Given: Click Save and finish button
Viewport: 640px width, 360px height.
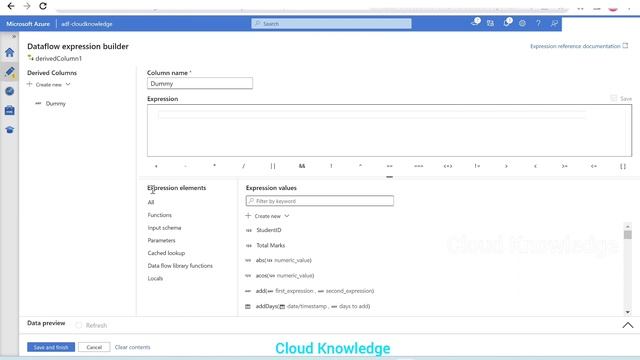Looking at the screenshot, I should 51,347.
